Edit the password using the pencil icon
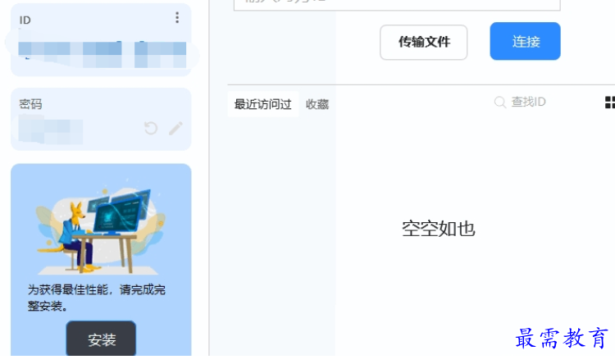This screenshot has height=364, width=615. [x=175, y=128]
